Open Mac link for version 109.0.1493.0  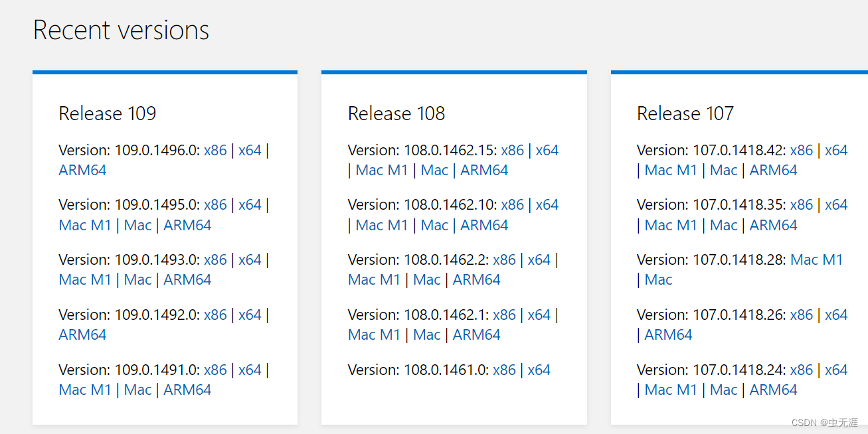pos(137,279)
